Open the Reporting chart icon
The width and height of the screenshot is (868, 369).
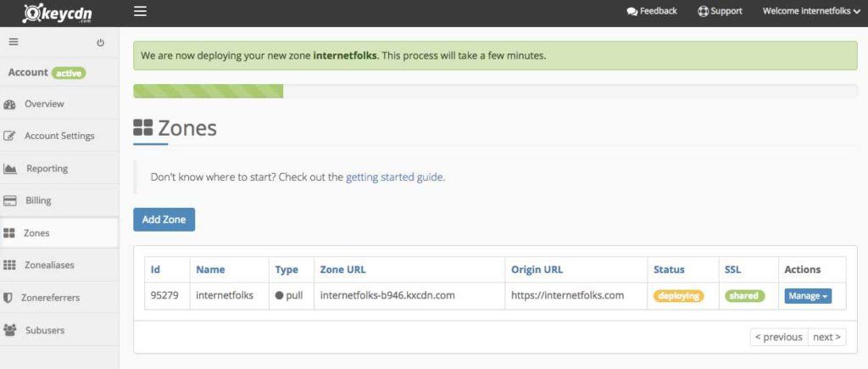click(10, 169)
